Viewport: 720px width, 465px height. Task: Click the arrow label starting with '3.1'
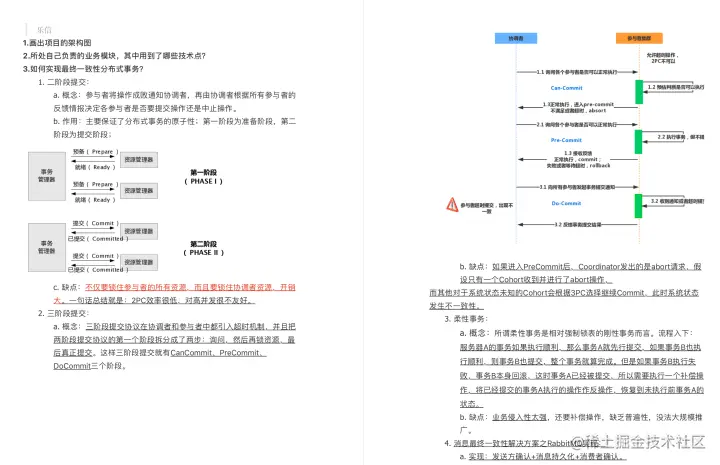tap(577, 187)
